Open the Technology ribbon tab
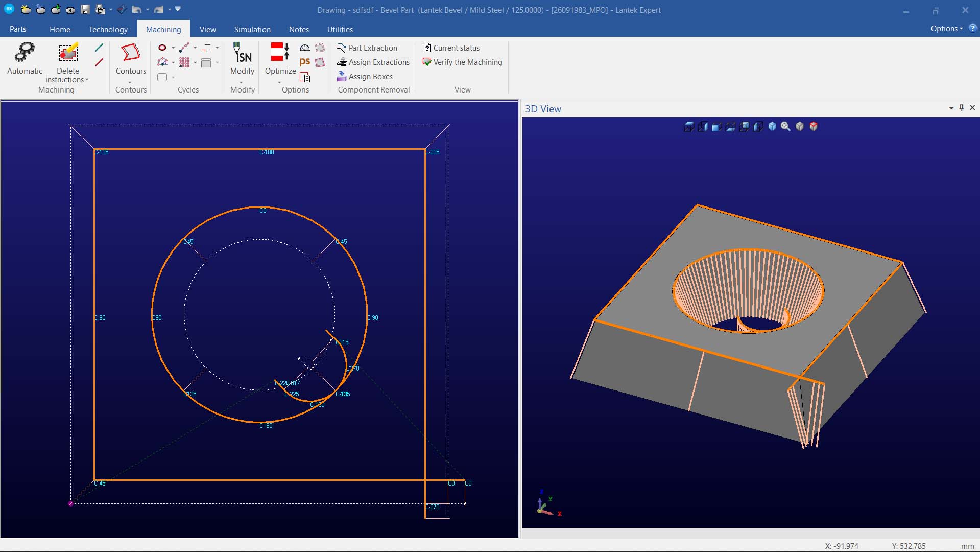The height and width of the screenshot is (552, 980). point(108,29)
